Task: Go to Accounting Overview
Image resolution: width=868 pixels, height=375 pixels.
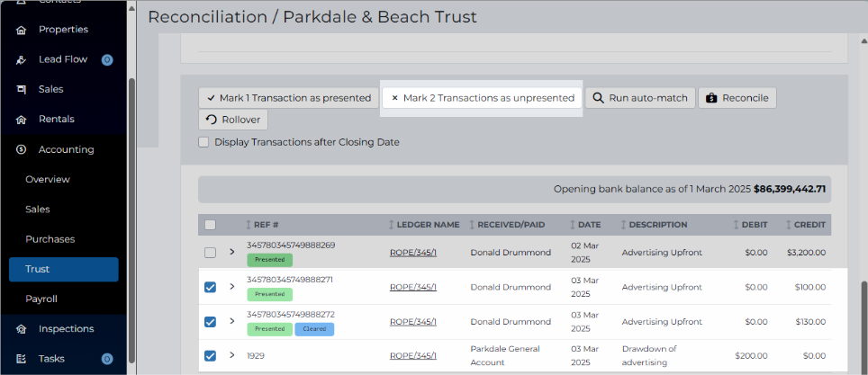Action: pos(48,179)
